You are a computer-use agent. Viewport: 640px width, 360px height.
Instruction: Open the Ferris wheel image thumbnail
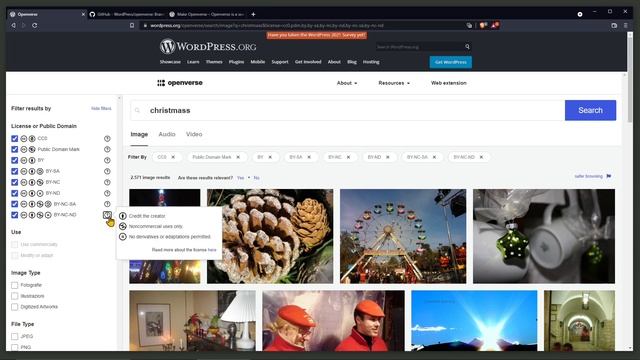point(403,236)
